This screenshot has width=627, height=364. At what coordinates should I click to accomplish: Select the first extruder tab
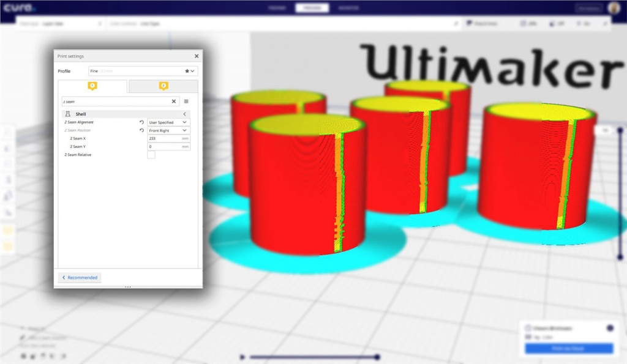(x=92, y=86)
